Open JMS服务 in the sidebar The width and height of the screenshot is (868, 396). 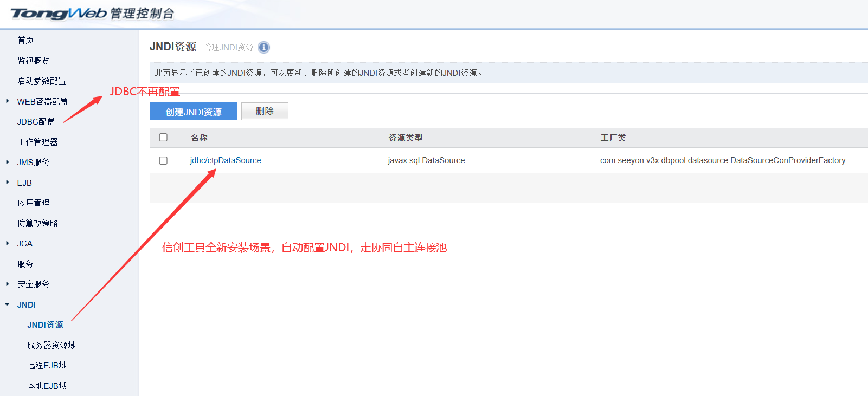pyautogui.click(x=34, y=162)
